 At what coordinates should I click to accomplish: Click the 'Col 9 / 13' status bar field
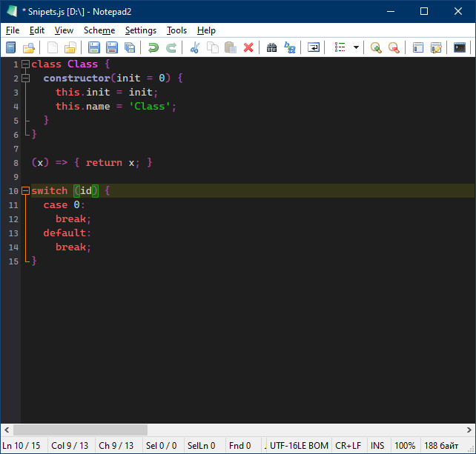[70, 446]
